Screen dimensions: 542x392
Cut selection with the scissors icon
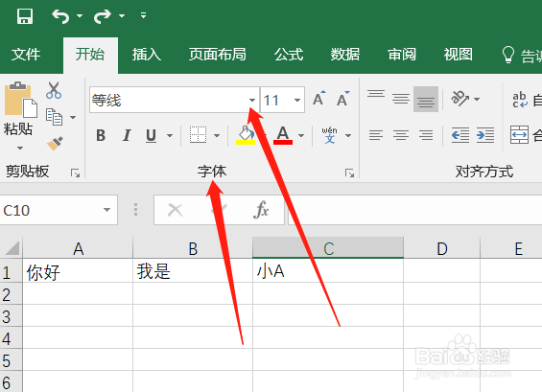(x=54, y=90)
